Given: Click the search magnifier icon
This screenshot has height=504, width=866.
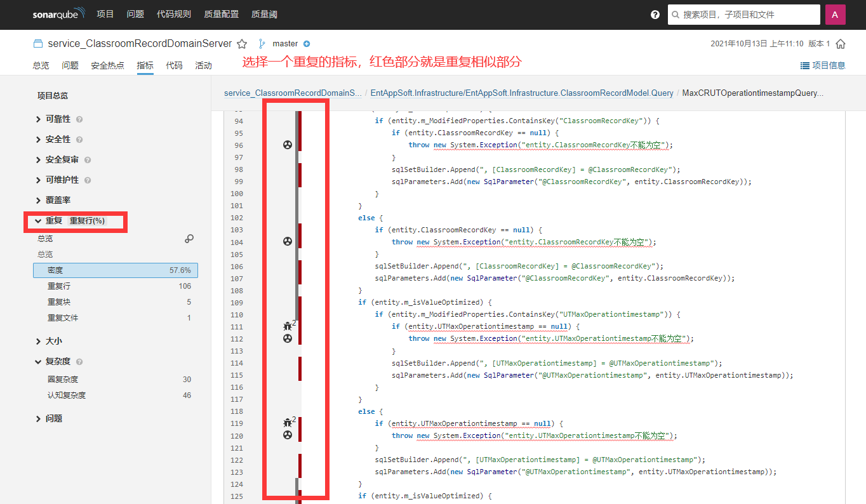Looking at the screenshot, I should pos(676,15).
